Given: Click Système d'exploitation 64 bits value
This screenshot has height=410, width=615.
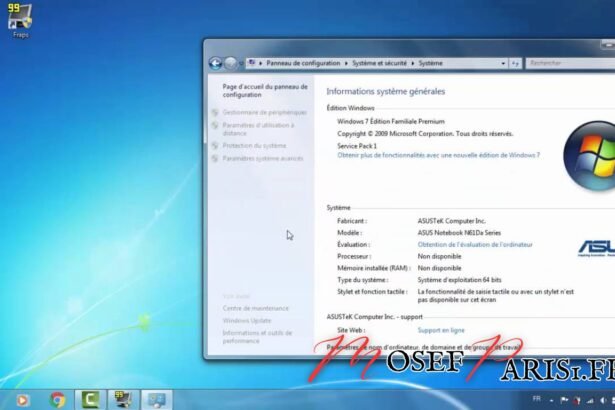Looking at the screenshot, I should click(459, 280).
